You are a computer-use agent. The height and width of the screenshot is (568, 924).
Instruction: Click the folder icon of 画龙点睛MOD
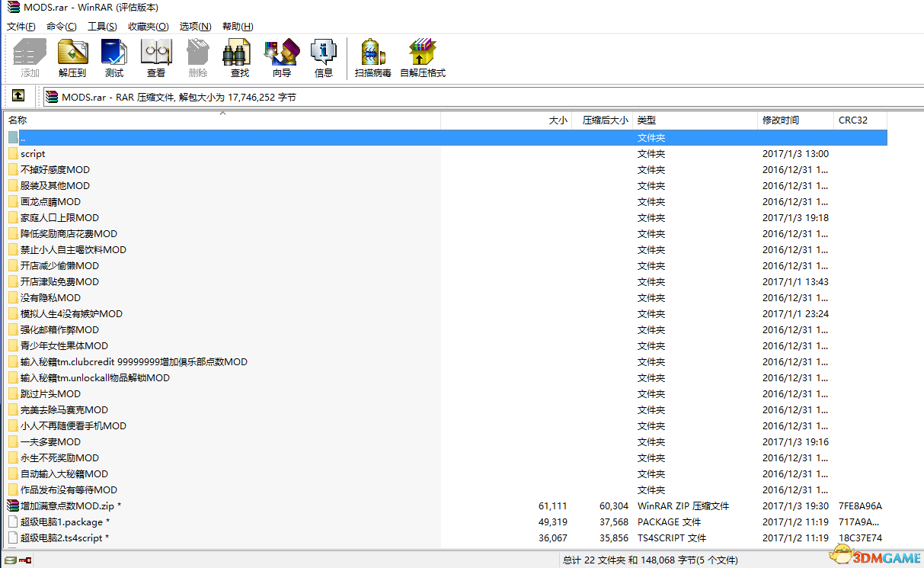coord(13,201)
